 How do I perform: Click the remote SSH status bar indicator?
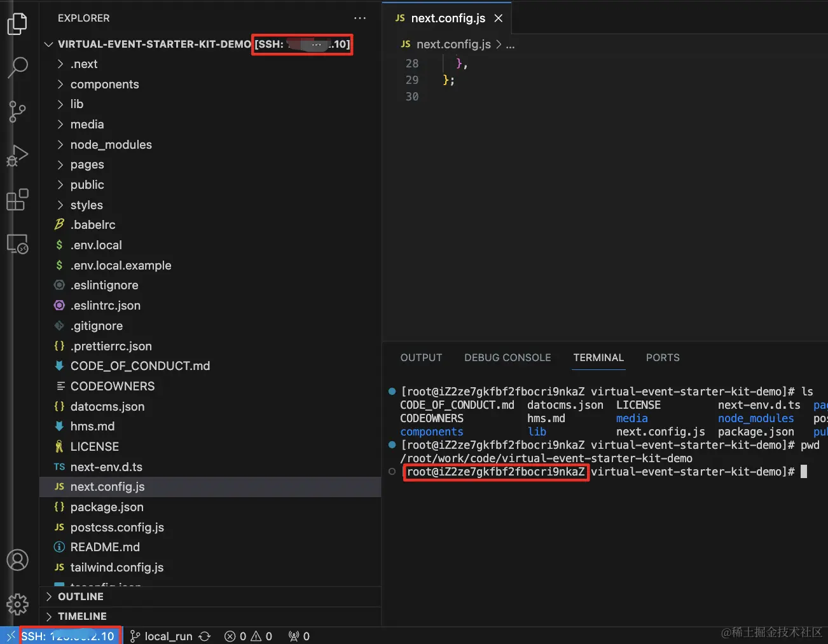(61, 636)
